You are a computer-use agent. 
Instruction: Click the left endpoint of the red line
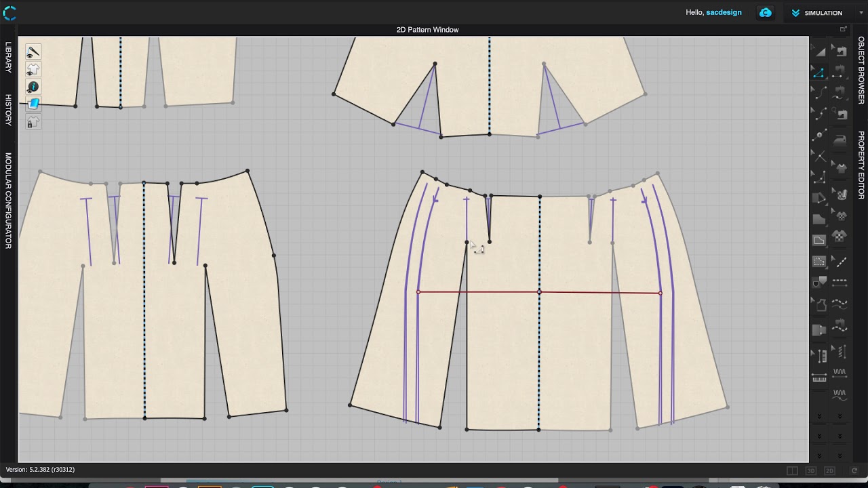tap(418, 292)
